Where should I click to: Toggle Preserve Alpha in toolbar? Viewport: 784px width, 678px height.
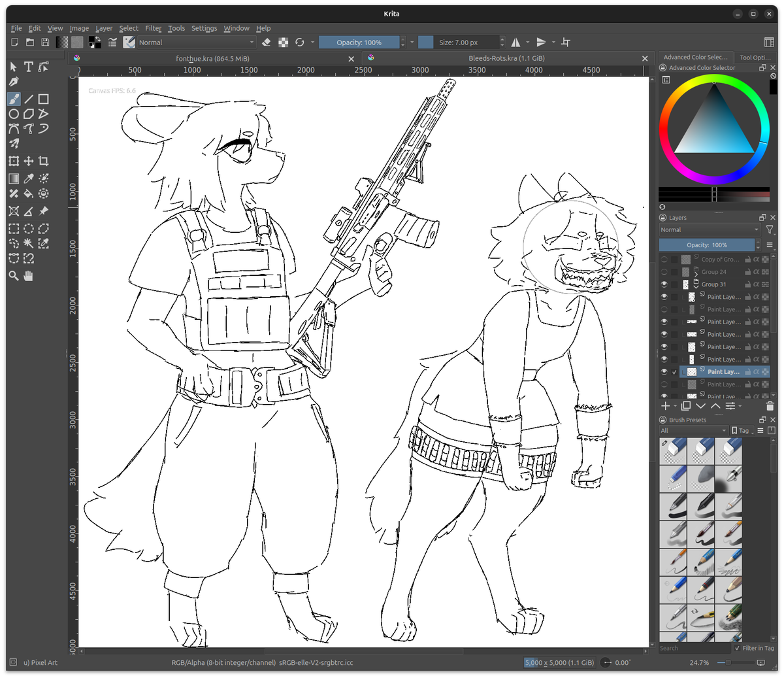click(x=284, y=42)
